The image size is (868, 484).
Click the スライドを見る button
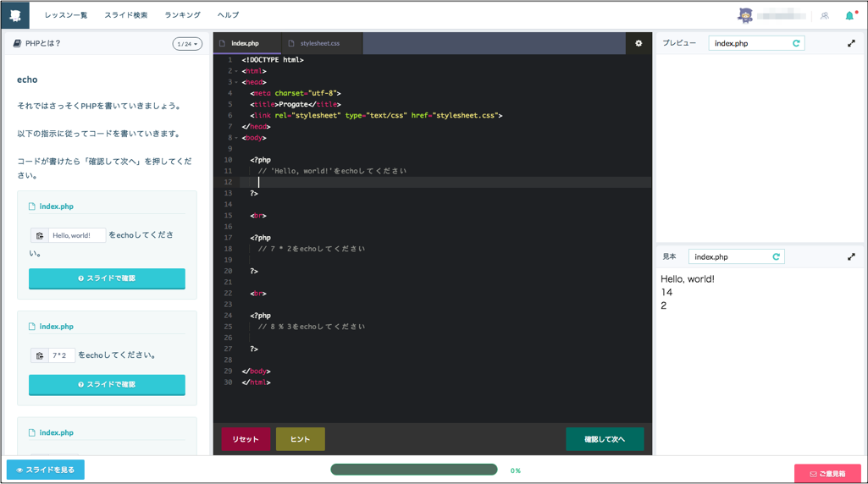point(46,470)
